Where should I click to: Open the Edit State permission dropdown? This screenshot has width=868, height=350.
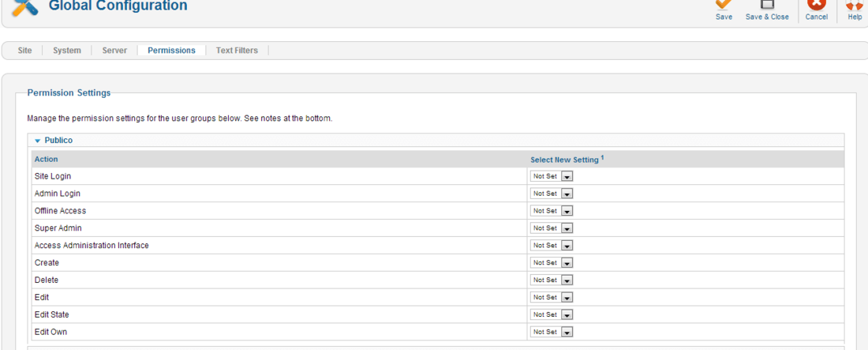(552, 314)
